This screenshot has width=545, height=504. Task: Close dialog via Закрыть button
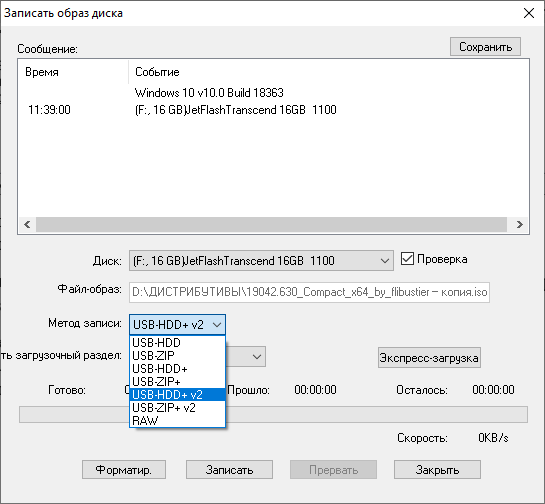pyautogui.click(x=437, y=470)
